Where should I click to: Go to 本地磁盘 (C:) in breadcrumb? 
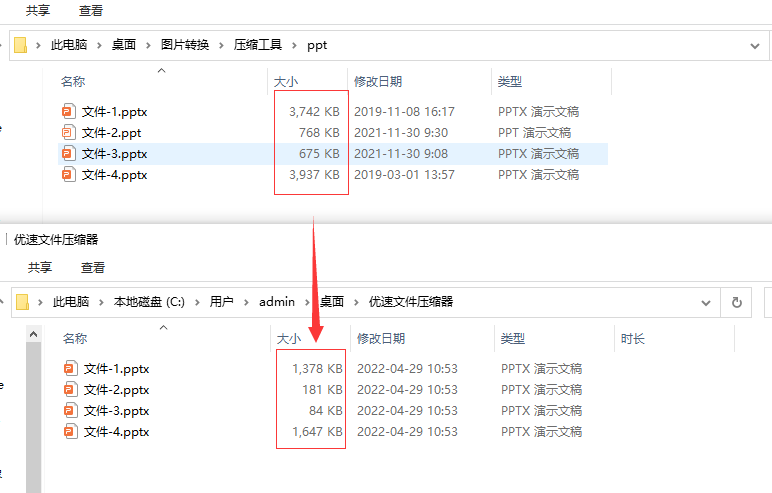tap(149, 301)
